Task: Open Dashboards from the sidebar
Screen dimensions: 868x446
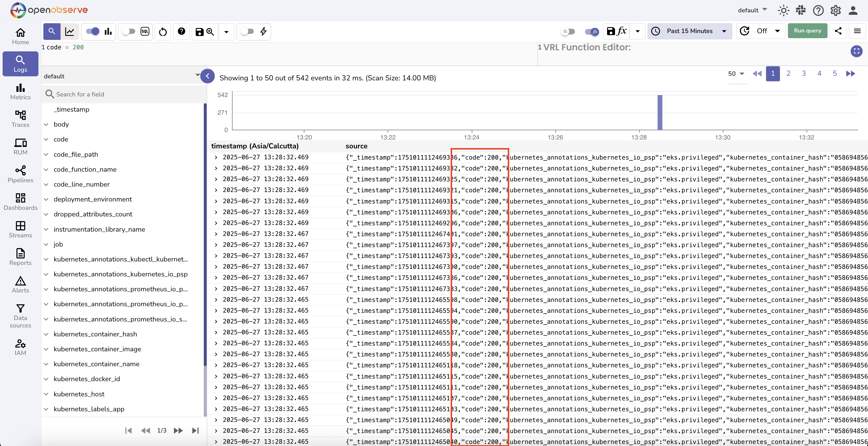Action: coord(20,202)
